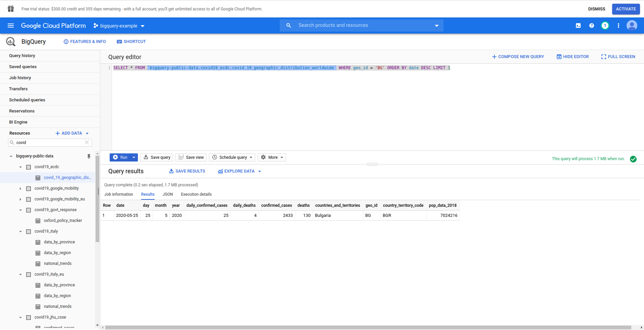Image resolution: width=644 pixels, height=330 pixels.
Task: Click the Save view button
Action: (x=191, y=157)
